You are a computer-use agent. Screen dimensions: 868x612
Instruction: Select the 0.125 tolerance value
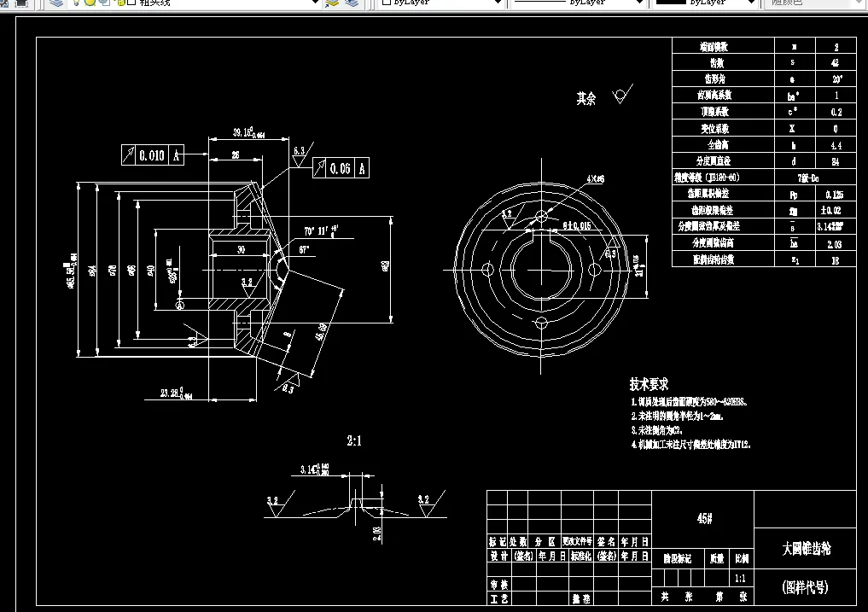click(834, 195)
